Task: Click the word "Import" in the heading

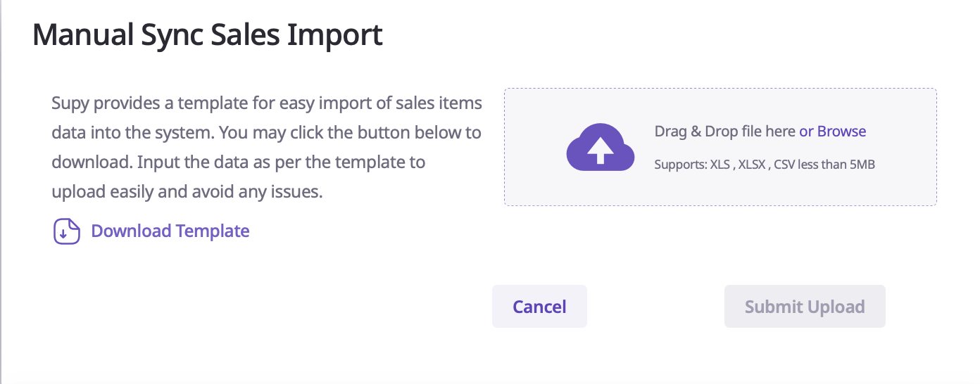Action: [x=336, y=34]
